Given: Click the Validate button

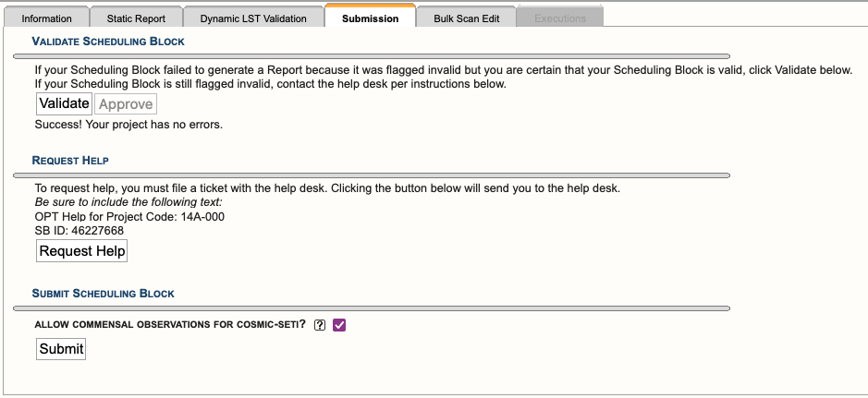Looking at the screenshot, I should click(64, 103).
